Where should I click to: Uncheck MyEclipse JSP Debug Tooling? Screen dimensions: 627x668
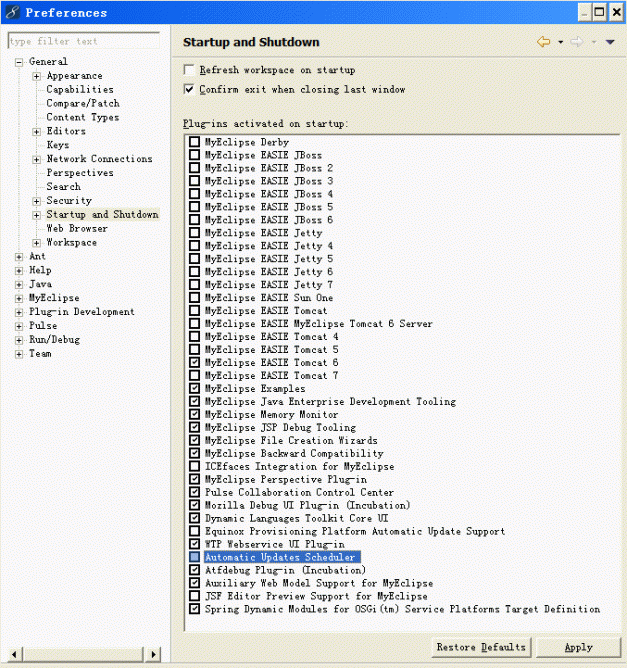[194, 427]
